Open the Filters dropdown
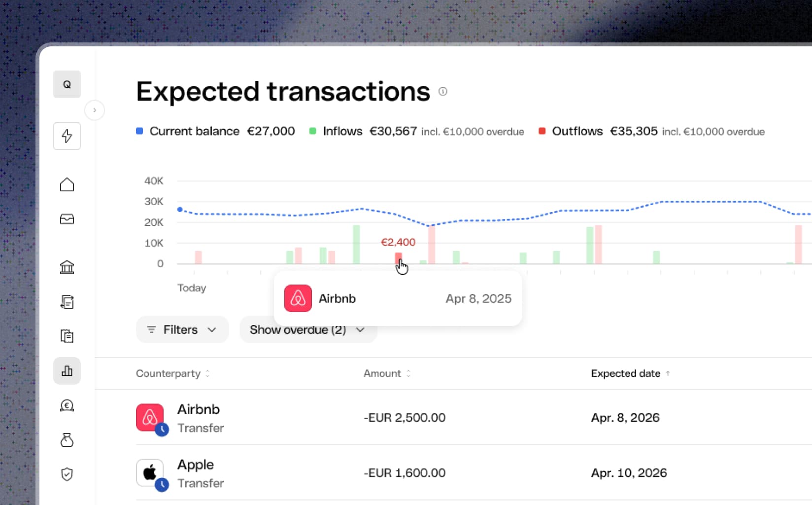Image resolution: width=812 pixels, height=505 pixels. point(182,329)
